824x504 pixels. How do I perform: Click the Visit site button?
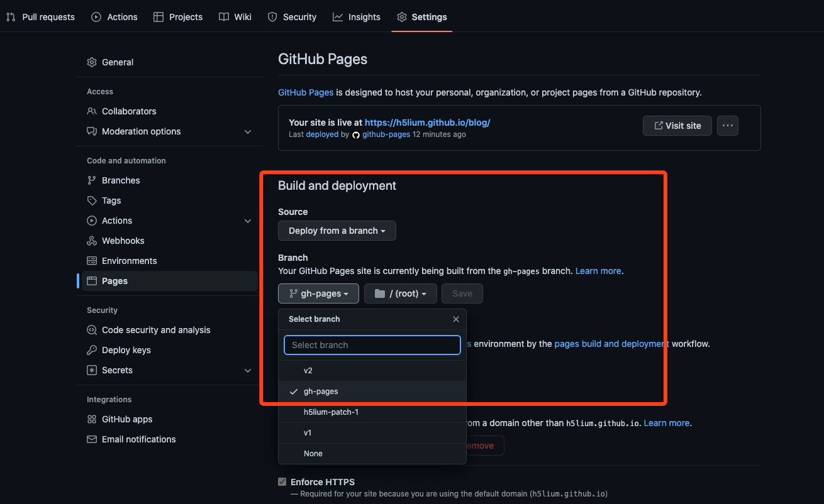(x=677, y=126)
